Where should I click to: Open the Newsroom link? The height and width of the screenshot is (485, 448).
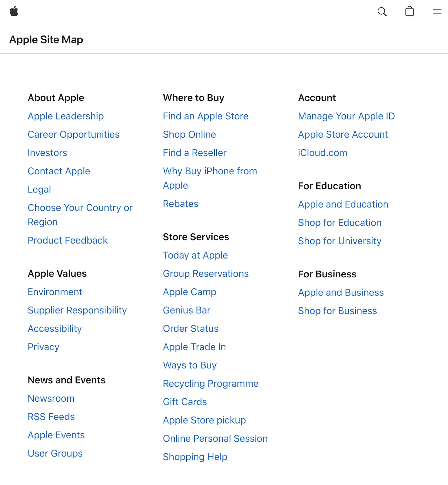click(x=51, y=398)
